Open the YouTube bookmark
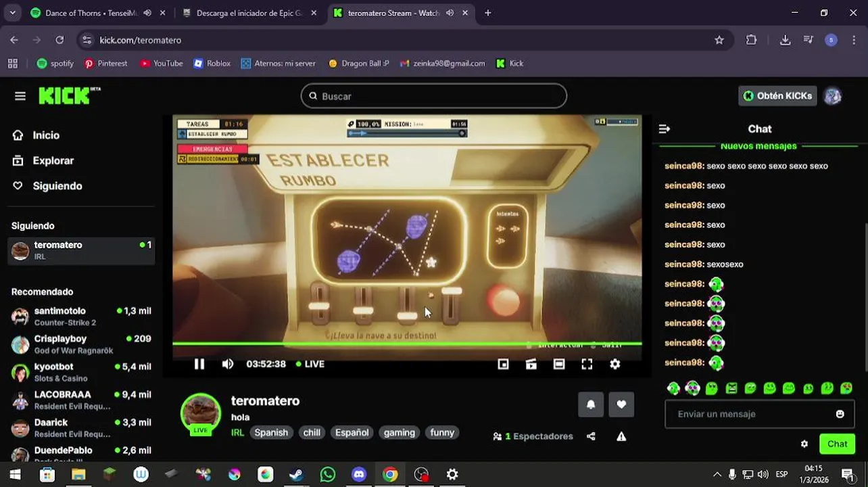The image size is (868, 487). (x=161, y=64)
